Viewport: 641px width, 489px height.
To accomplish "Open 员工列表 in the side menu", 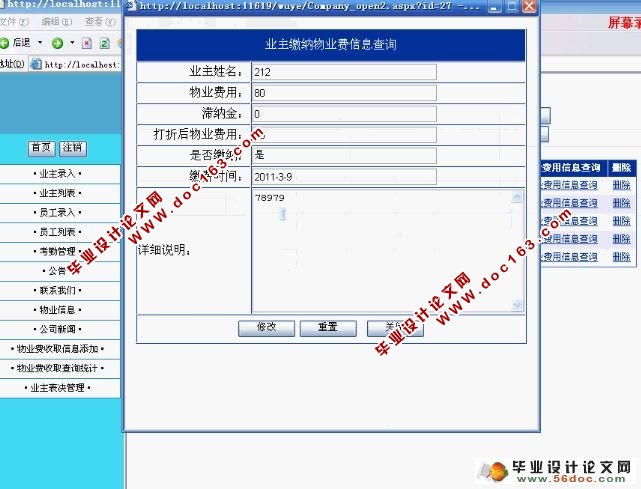I will [x=58, y=232].
